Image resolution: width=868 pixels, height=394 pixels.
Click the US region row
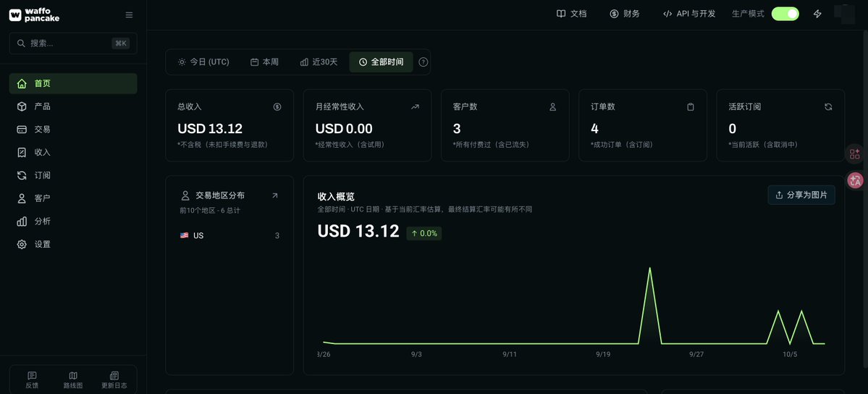click(x=229, y=235)
